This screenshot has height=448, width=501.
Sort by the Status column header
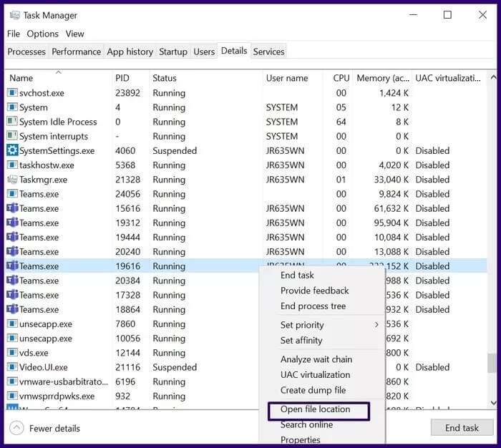206,78
